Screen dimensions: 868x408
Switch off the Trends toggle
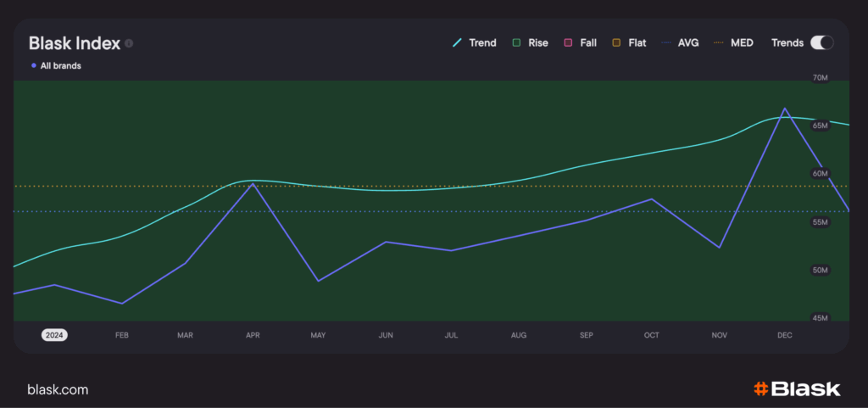click(821, 42)
